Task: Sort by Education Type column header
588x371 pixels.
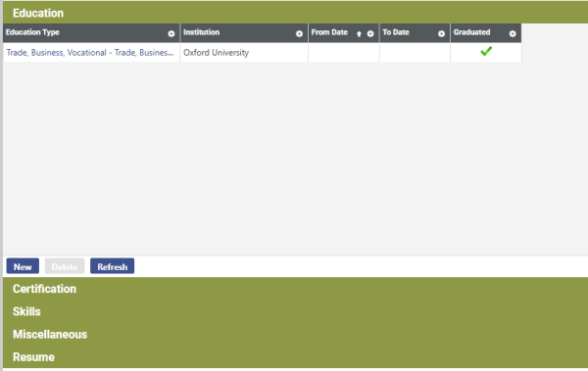Action: (x=32, y=32)
